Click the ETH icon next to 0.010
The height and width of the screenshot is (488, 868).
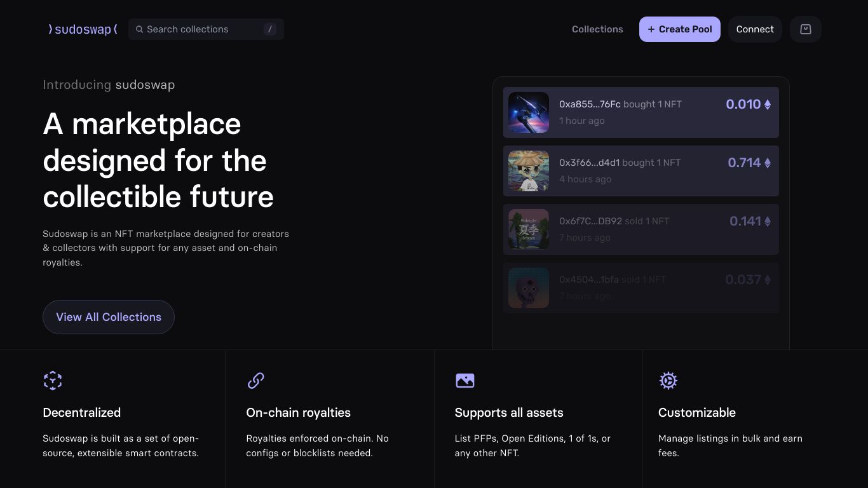pyautogui.click(x=767, y=105)
